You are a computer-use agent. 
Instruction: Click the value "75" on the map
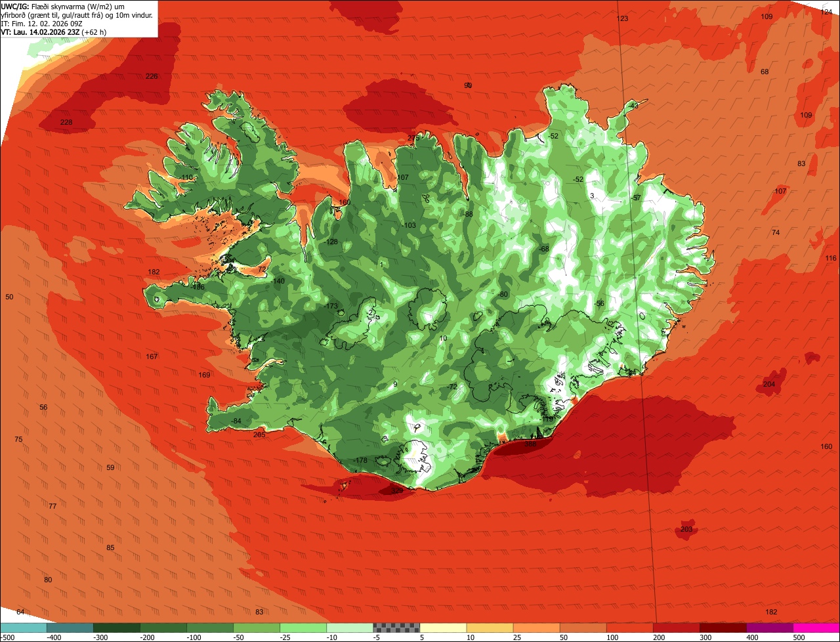(x=18, y=439)
